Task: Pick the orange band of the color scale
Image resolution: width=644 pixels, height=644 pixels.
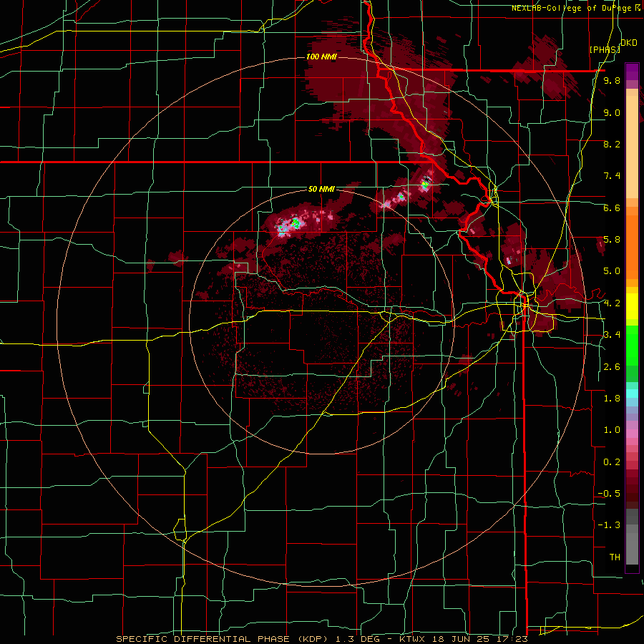Action: (632, 246)
